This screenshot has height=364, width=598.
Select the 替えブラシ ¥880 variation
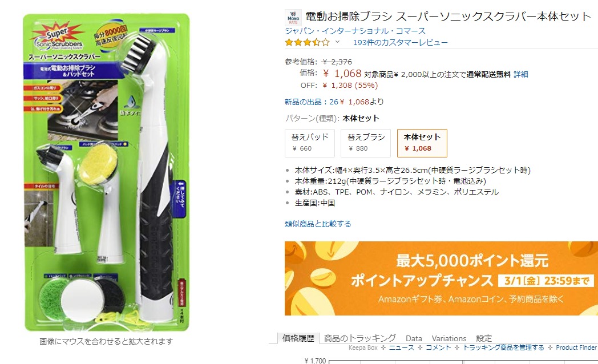point(366,143)
